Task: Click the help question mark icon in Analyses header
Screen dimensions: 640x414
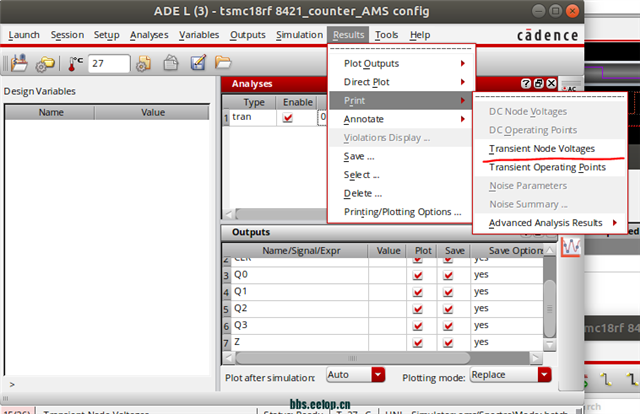Action: (x=526, y=84)
